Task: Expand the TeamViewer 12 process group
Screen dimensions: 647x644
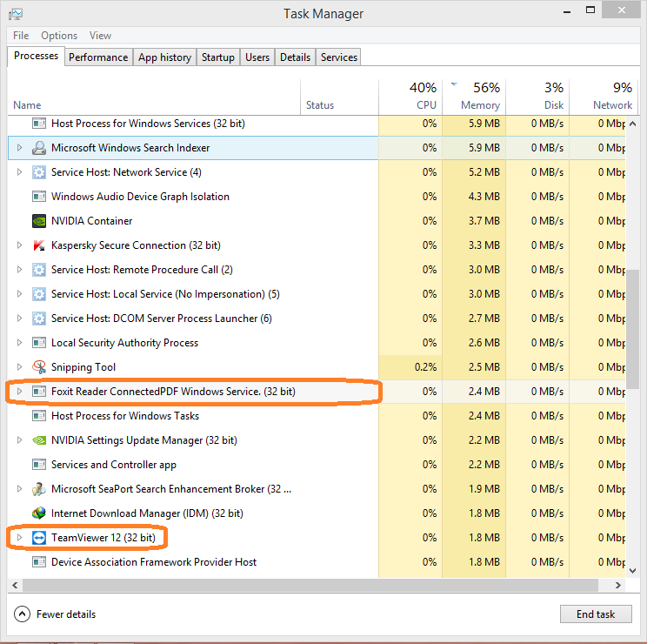Action: 20,538
